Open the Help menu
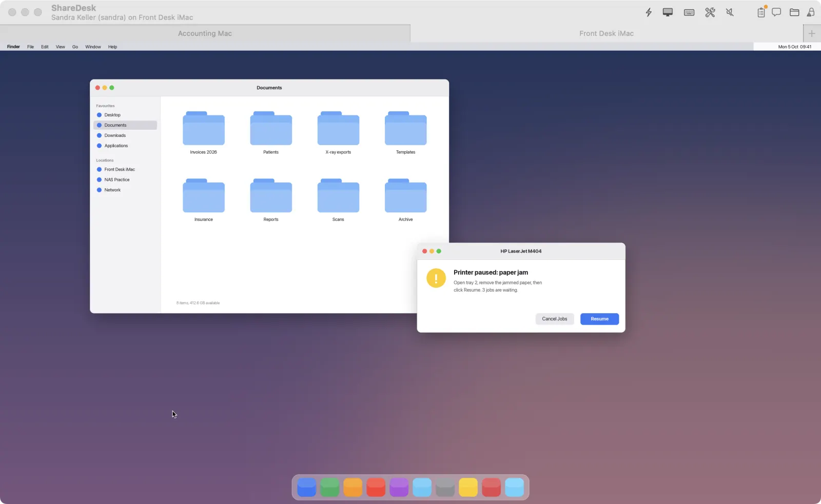 click(112, 47)
